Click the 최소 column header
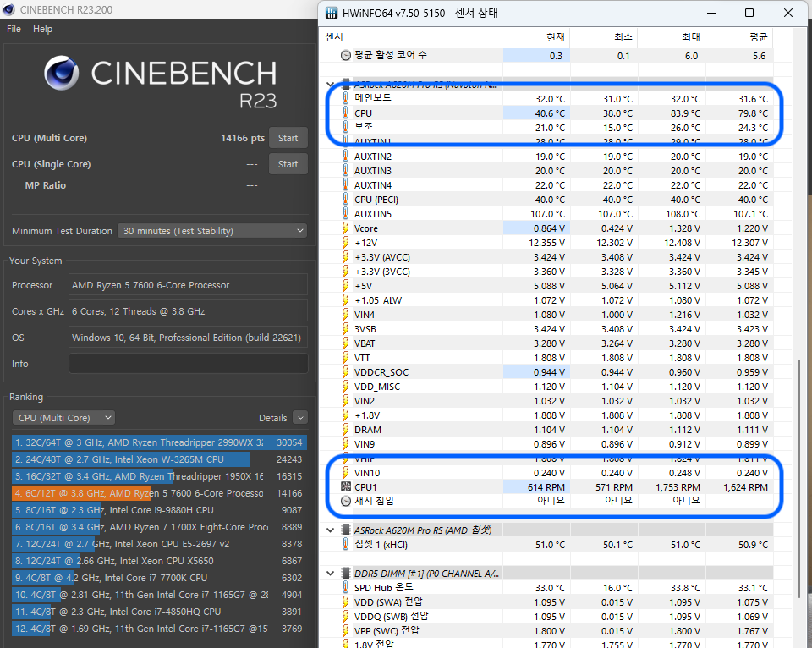The height and width of the screenshot is (648, 812). [x=604, y=36]
